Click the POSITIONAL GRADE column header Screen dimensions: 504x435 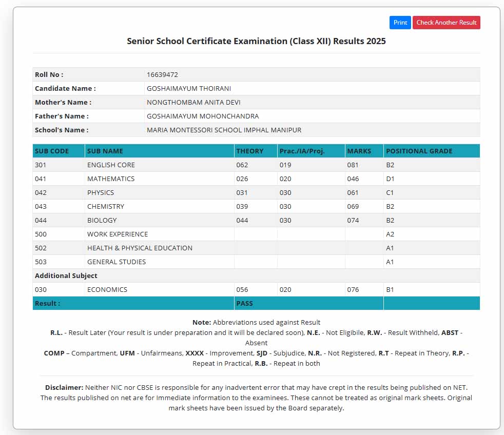(x=419, y=151)
